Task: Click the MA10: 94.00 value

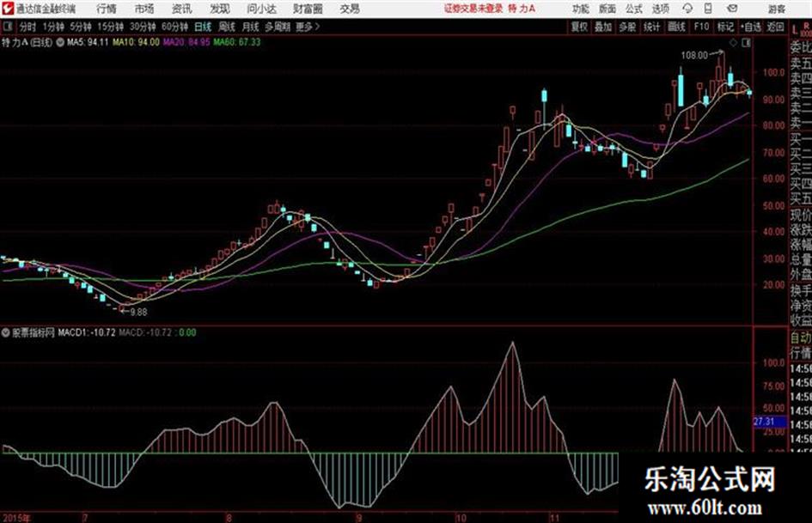Action: coord(137,42)
